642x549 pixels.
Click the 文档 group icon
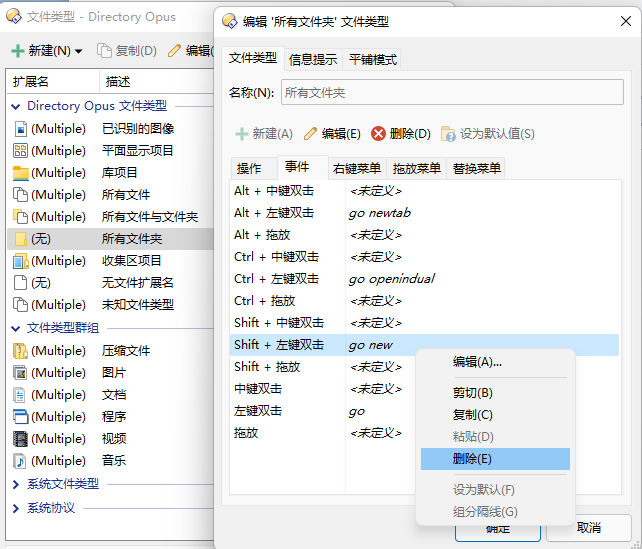(x=19, y=395)
